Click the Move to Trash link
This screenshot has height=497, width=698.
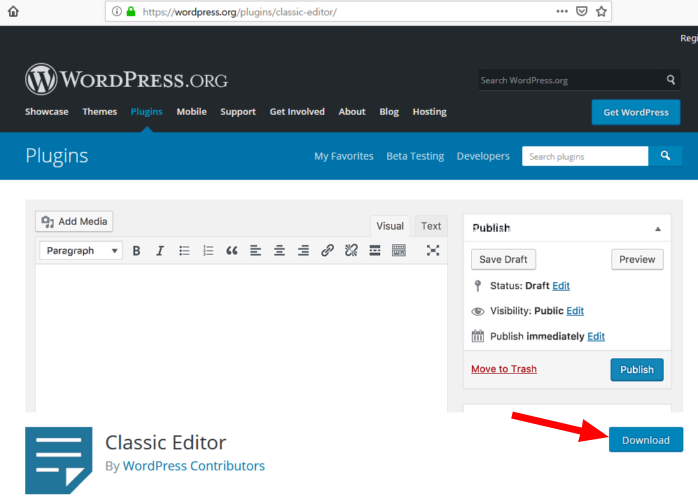504,369
